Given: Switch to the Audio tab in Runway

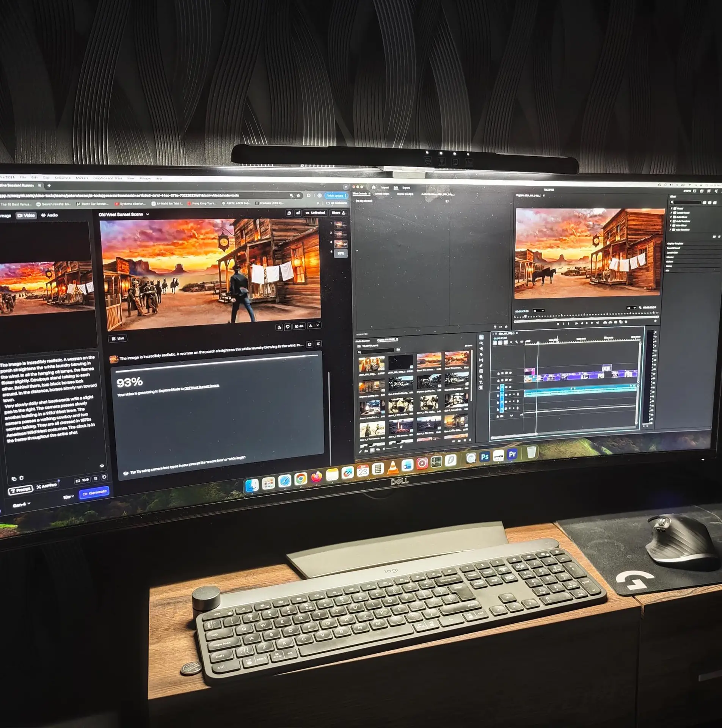Looking at the screenshot, I should 49,215.
